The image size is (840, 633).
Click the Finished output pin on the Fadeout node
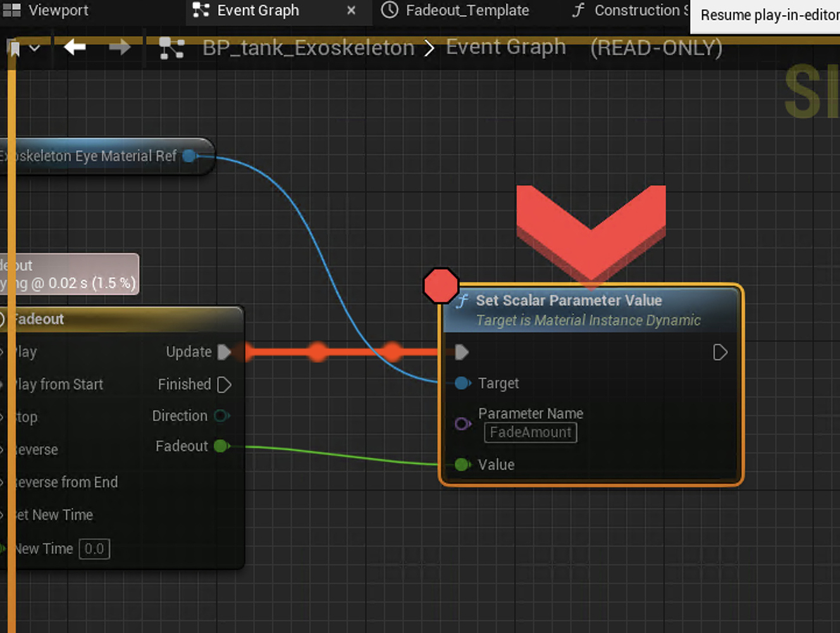pyautogui.click(x=225, y=384)
